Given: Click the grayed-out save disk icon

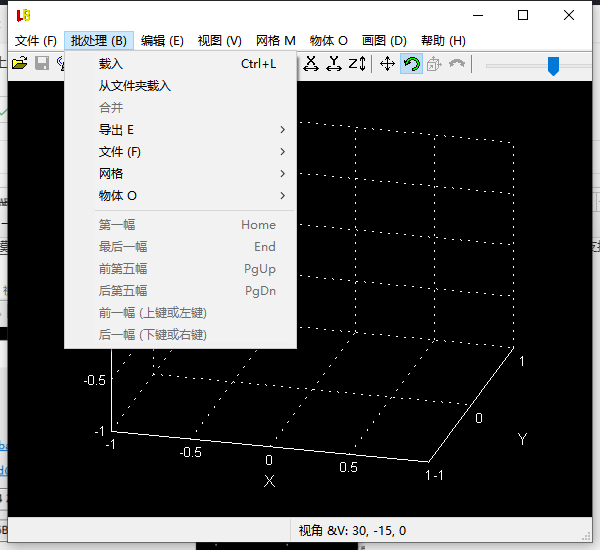Looking at the screenshot, I should pos(42,64).
